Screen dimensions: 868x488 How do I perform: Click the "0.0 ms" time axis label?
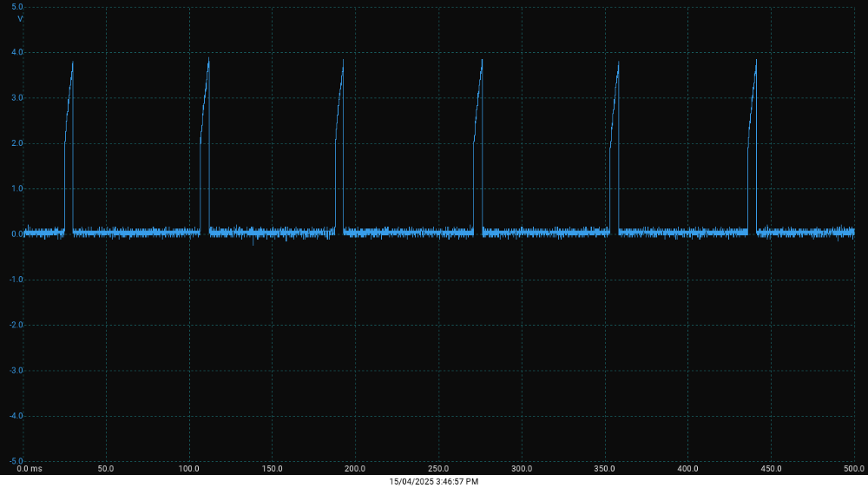(30, 469)
